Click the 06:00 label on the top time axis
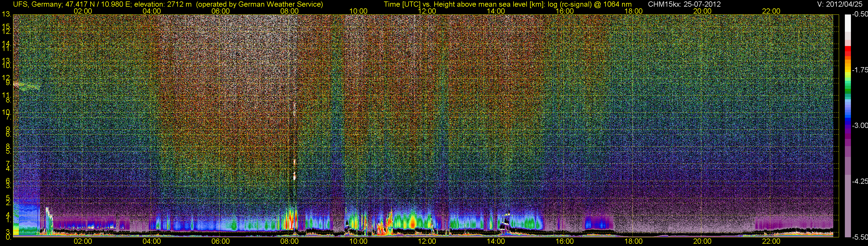The image size is (868, 246). tap(220, 11)
